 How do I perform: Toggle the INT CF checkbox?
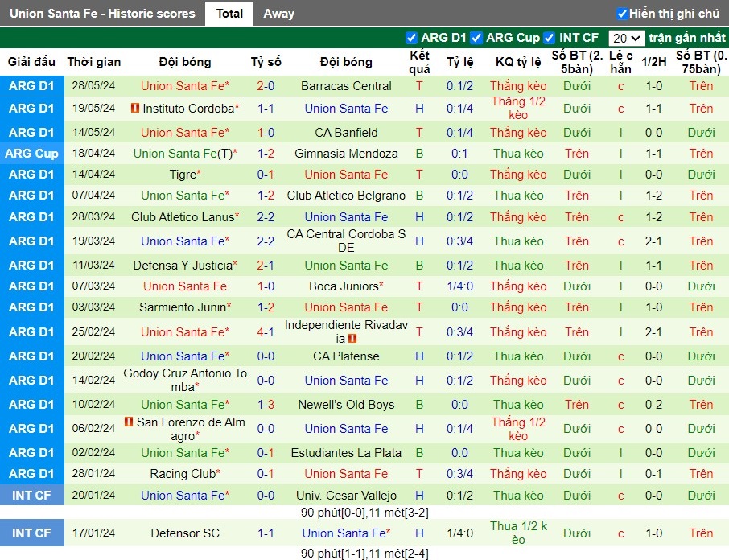549,38
